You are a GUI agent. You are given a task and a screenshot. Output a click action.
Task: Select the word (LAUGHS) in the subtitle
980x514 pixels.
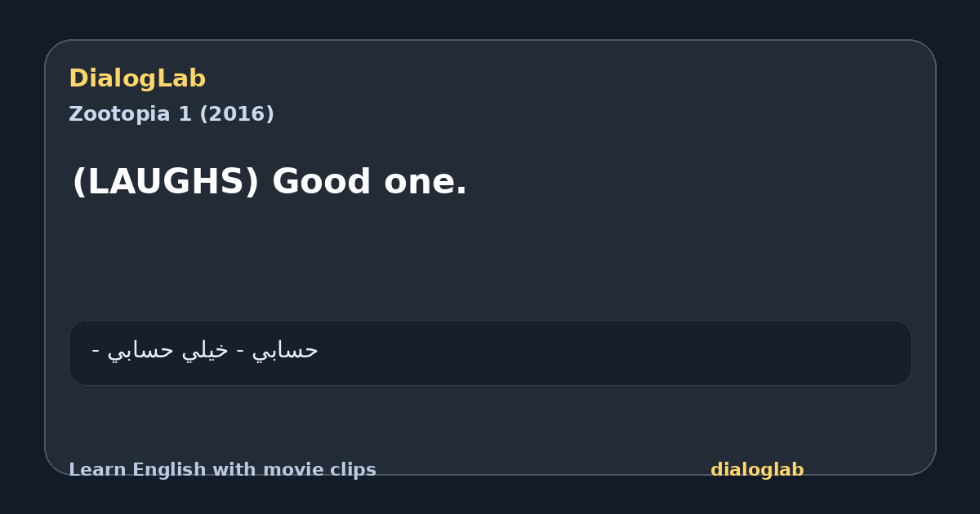point(166,182)
